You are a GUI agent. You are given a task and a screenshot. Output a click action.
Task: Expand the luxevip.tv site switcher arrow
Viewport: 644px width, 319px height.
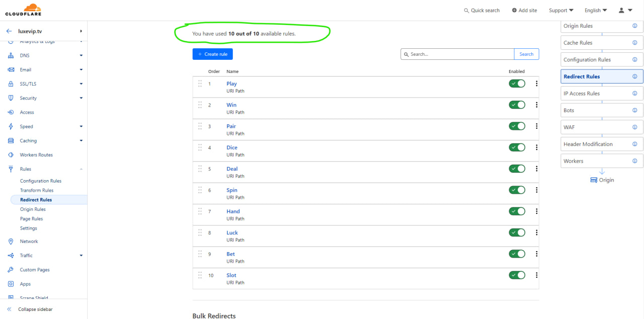tap(81, 31)
